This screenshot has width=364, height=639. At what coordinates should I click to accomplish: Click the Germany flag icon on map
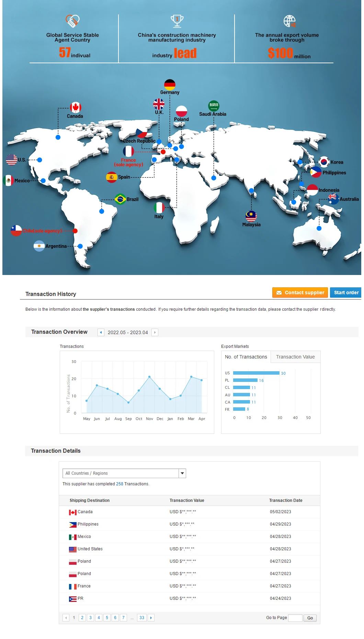pyautogui.click(x=170, y=85)
